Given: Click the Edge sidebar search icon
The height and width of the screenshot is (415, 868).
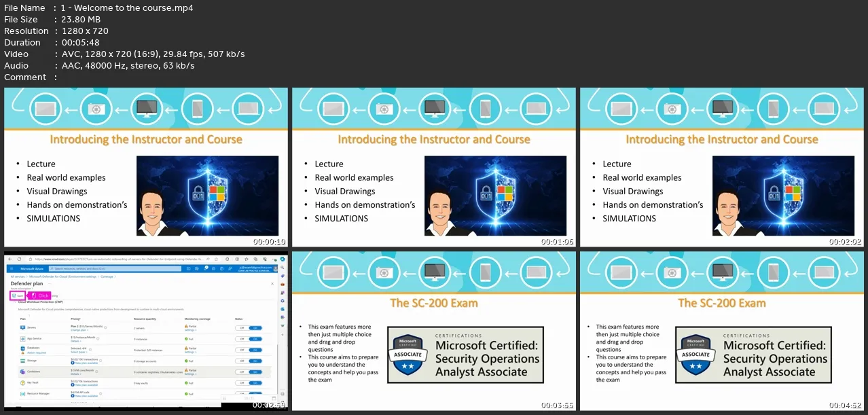Looking at the screenshot, I should 283,268.
